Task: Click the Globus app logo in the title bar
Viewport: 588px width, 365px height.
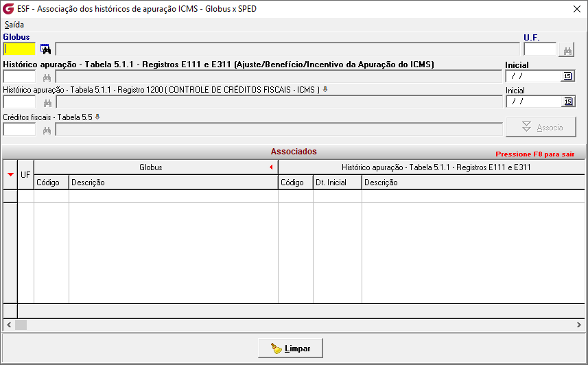Action: click(8, 9)
